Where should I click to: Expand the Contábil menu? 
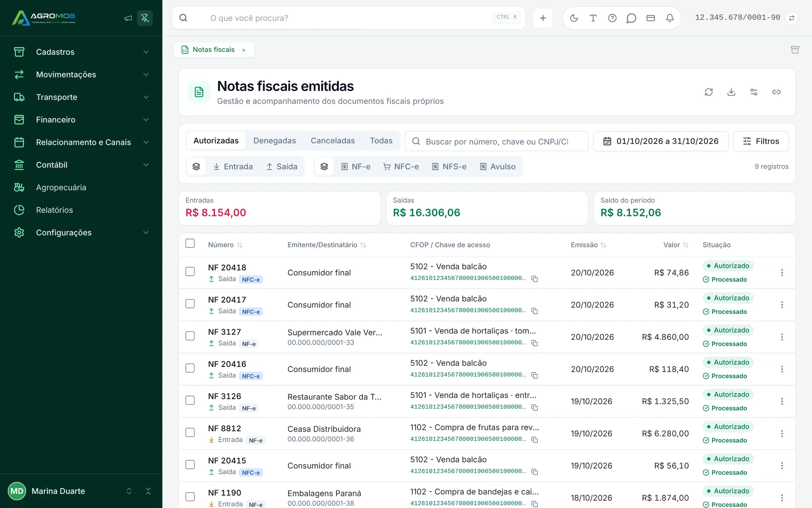point(81,165)
